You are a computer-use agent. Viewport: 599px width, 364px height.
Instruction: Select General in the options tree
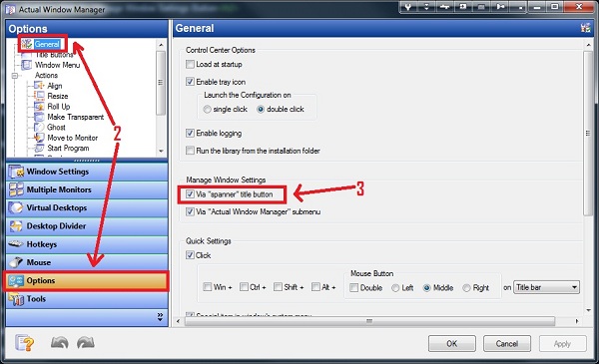pyautogui.click(x=47, y=44)
